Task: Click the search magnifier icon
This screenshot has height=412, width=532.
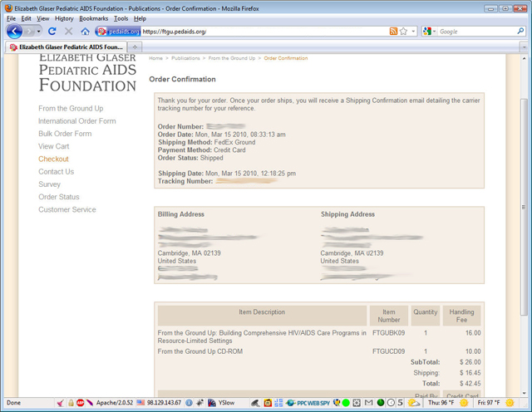Action: [x=520, y=32]
